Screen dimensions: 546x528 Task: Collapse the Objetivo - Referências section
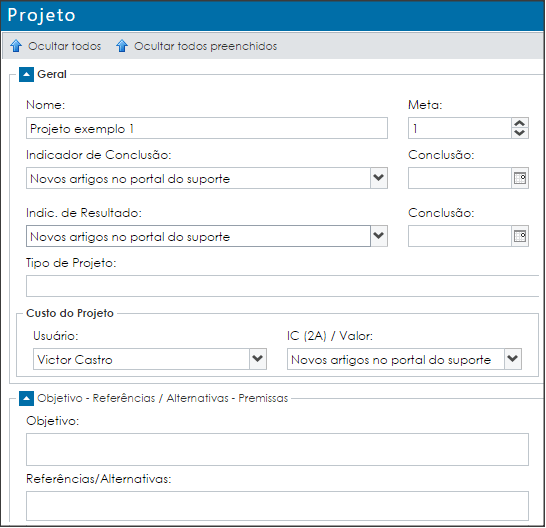[x=26, y=398]
